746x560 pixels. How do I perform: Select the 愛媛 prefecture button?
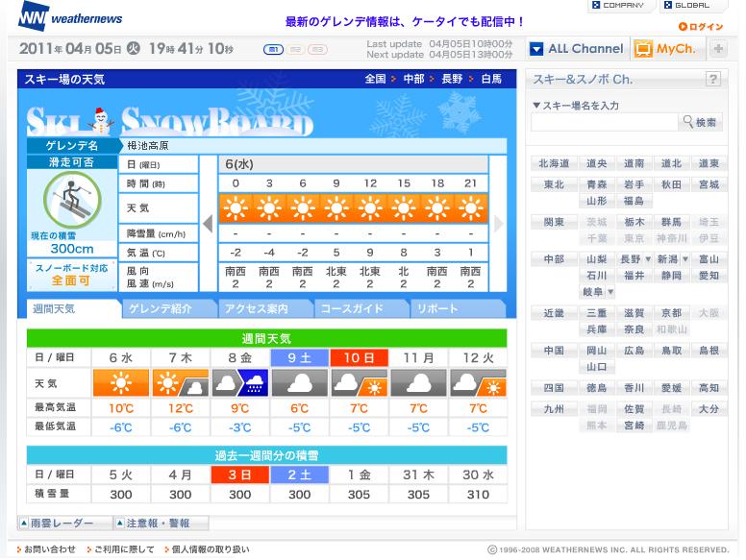coord(671,388)
